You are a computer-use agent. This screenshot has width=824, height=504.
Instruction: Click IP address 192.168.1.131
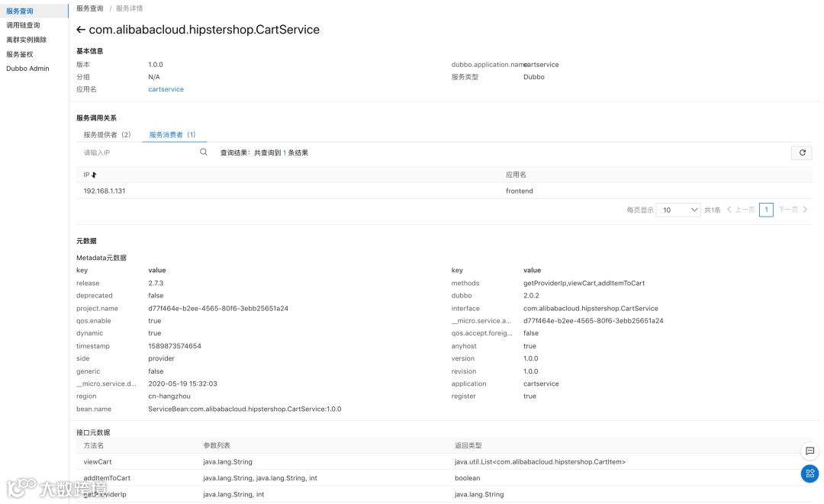[x=104, y=191]
